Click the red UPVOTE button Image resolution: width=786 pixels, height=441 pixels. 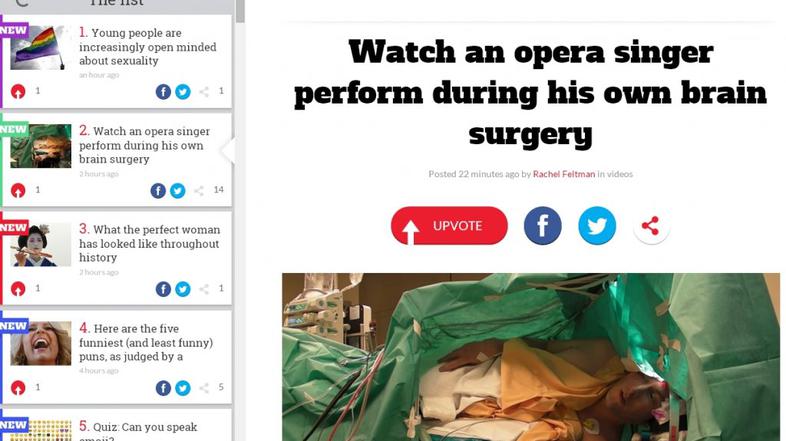click(x=449, y=226)
